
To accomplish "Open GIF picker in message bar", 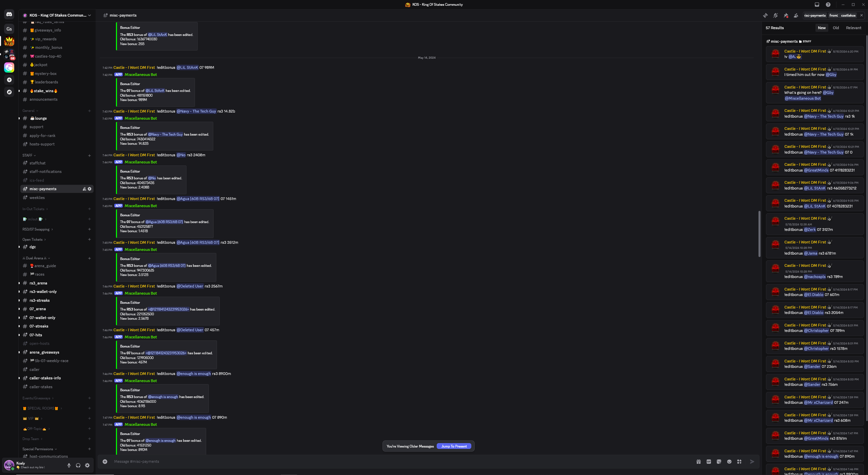I will [709, 461].
